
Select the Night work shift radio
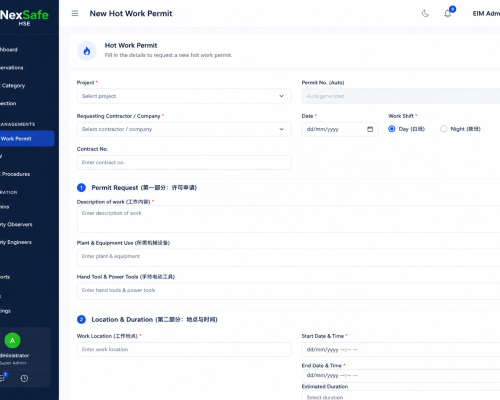(443, 129)
